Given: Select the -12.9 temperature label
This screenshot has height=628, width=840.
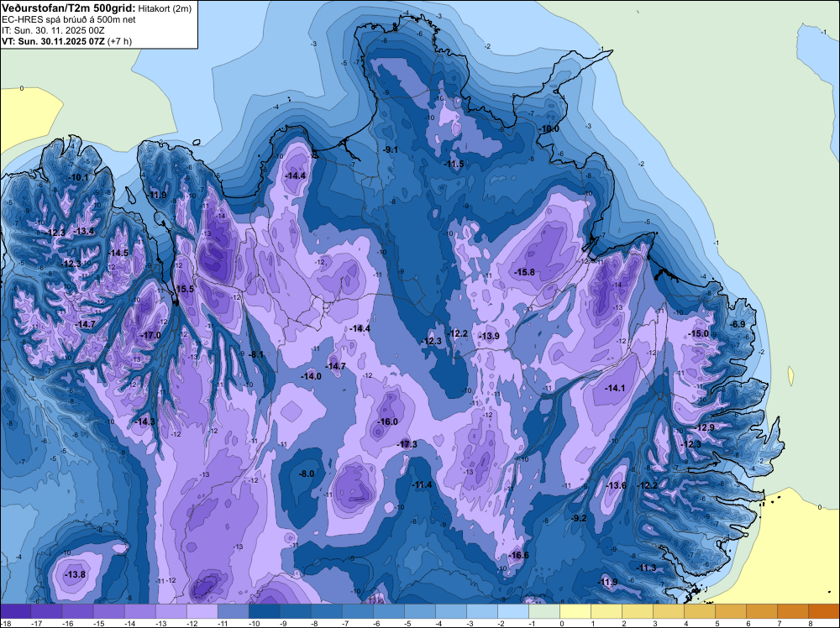Looking at the screenshot, I should 705,428.
